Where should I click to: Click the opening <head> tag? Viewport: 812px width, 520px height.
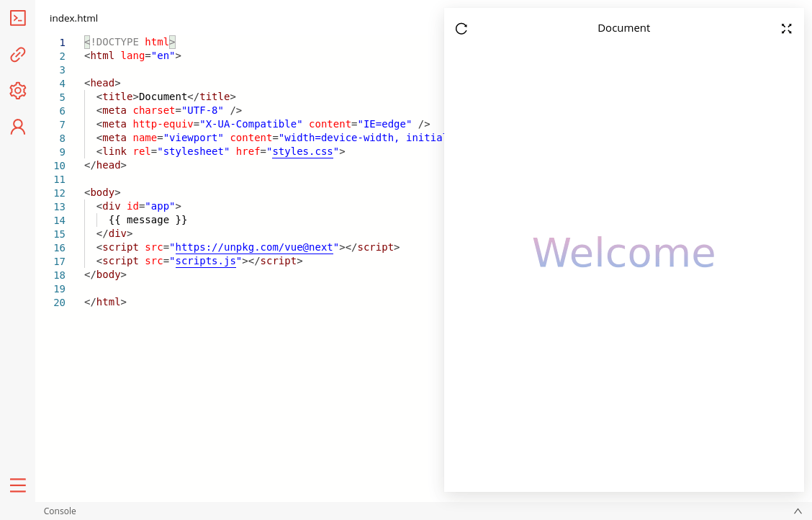tap(102, 83)
